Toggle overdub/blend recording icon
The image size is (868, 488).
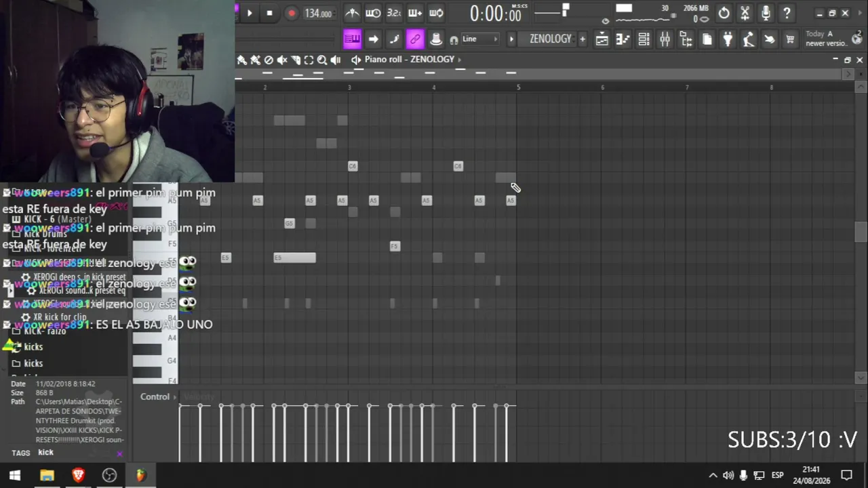[x=415, y=13]
